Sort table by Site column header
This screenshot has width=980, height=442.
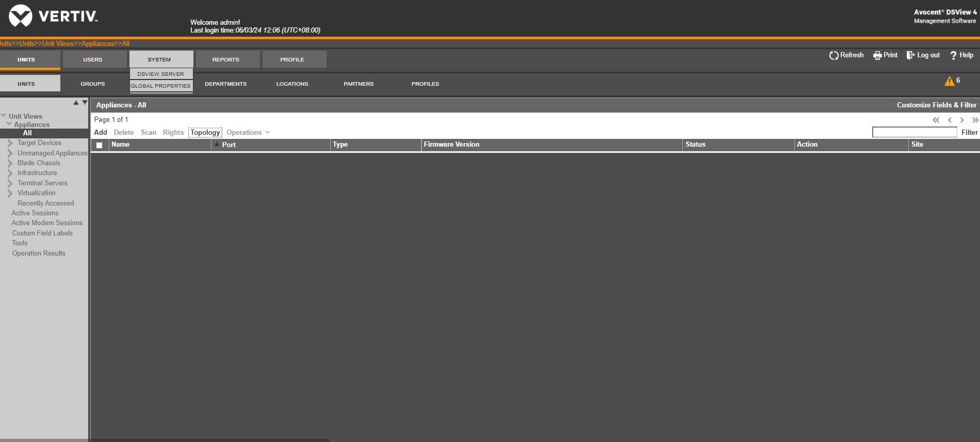pyautogui.click(x=917, y=145)
